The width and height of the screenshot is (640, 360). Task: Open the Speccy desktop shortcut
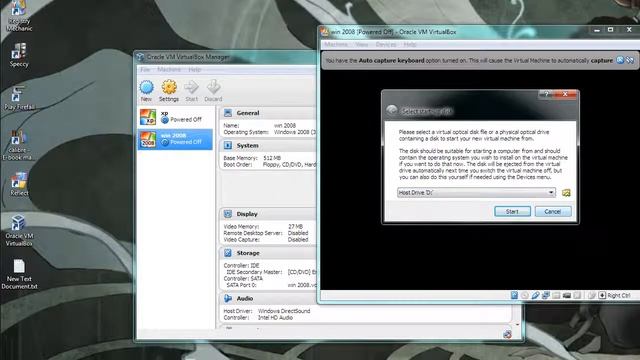point(19,55)
